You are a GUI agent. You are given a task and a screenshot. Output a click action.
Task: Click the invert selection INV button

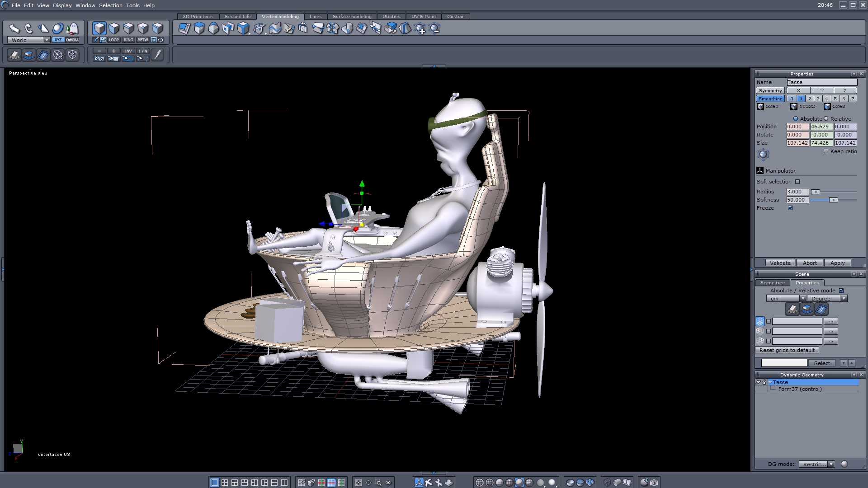[x=128, y=51]
